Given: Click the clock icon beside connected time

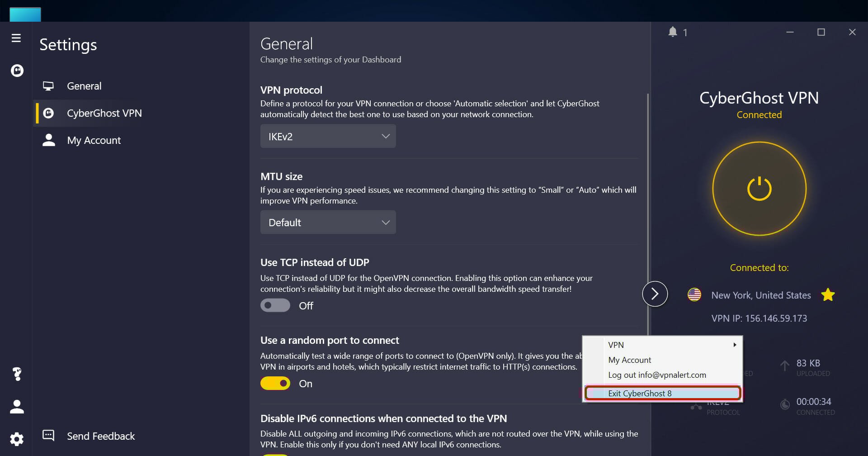Looking at the screenshot, I should [x=786, y=404].
